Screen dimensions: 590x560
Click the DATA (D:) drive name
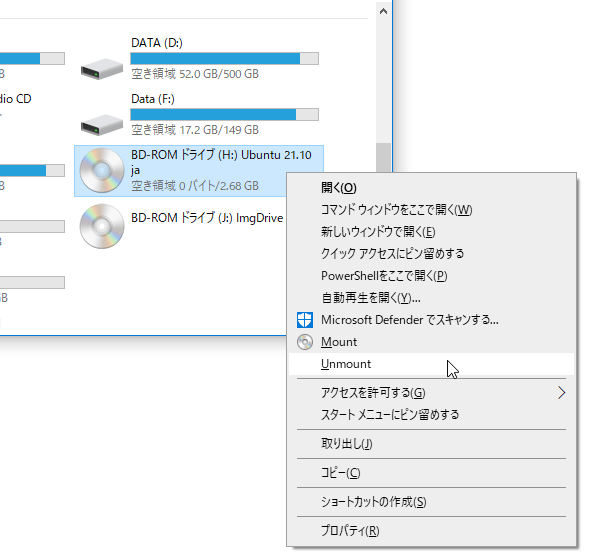tap(157, 43)
